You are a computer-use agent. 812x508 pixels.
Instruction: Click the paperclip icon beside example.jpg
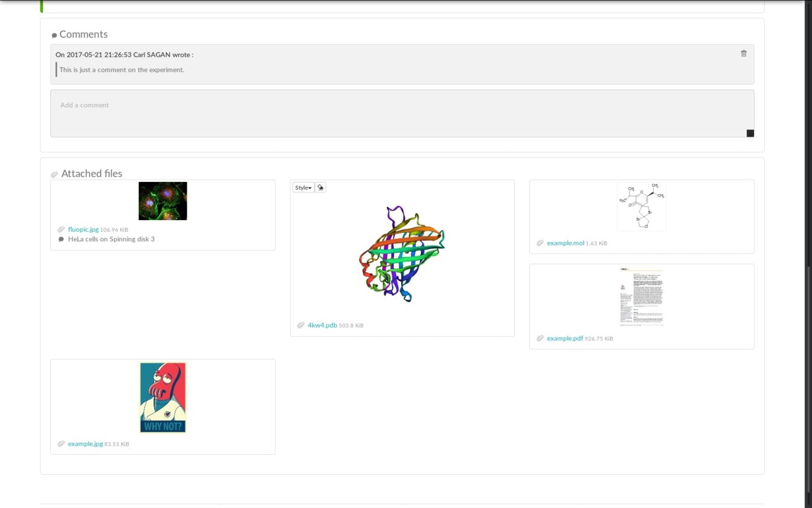[61, 443]
